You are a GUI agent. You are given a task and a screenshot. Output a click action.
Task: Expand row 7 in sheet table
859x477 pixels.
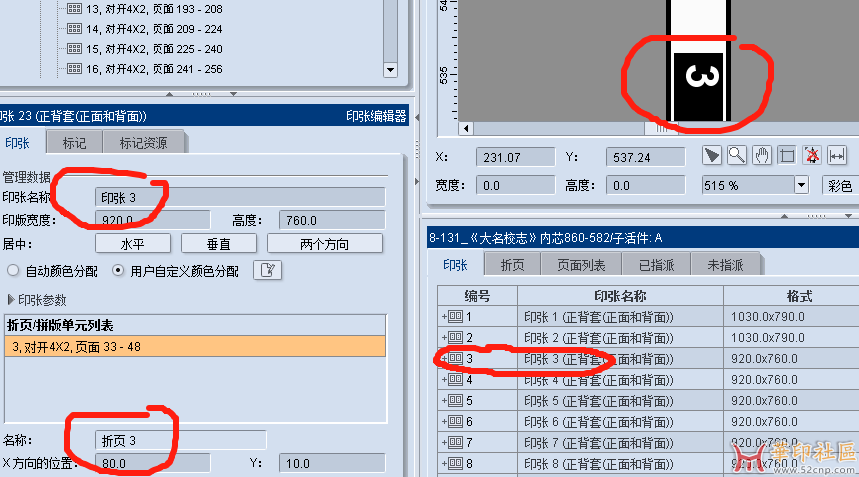(x=444, y=442)
